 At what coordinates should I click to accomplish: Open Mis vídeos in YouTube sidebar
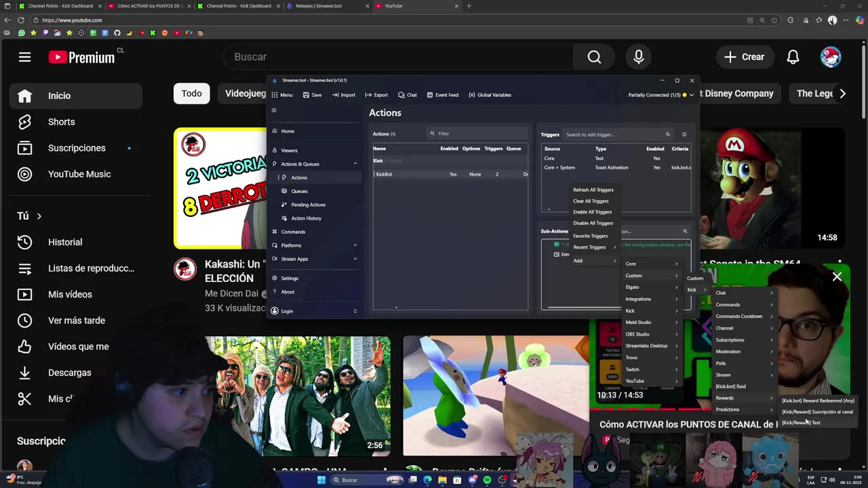(x=75, y=294)
